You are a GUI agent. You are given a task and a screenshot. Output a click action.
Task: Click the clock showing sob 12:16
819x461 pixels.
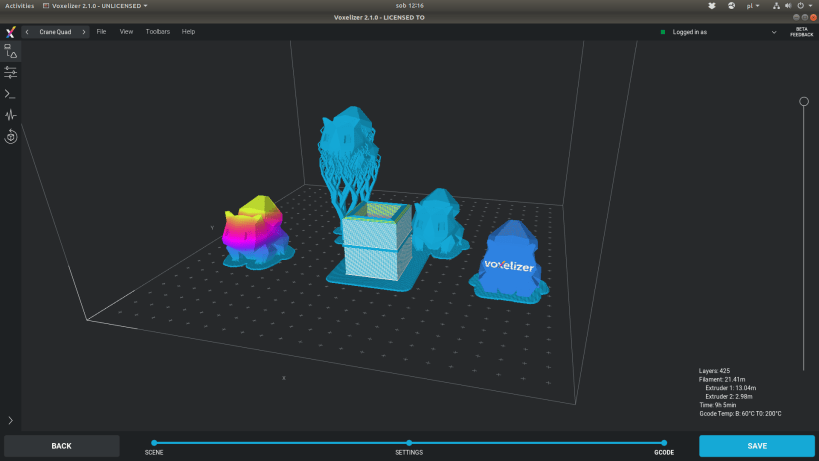[x=410, y=6]
